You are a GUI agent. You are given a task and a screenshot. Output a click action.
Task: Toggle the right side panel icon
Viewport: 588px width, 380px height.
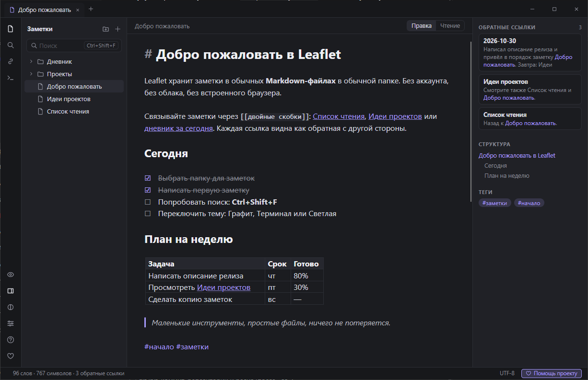[11, 291]
